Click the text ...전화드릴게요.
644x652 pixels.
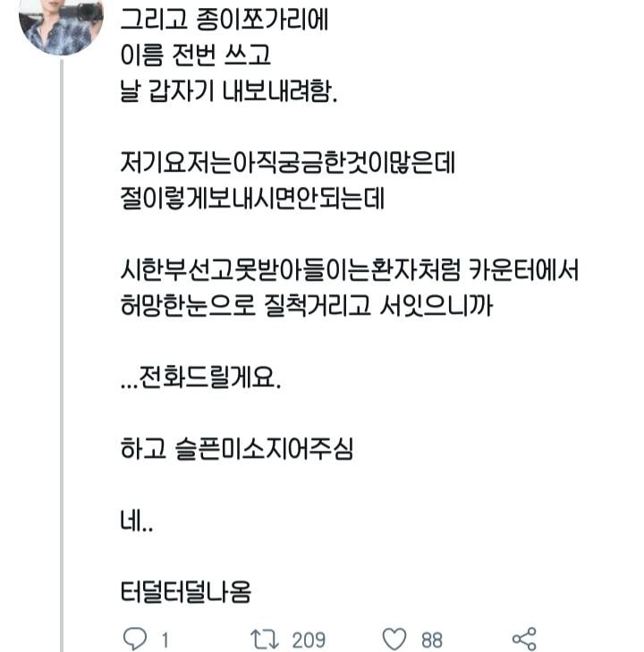point(199,378)
